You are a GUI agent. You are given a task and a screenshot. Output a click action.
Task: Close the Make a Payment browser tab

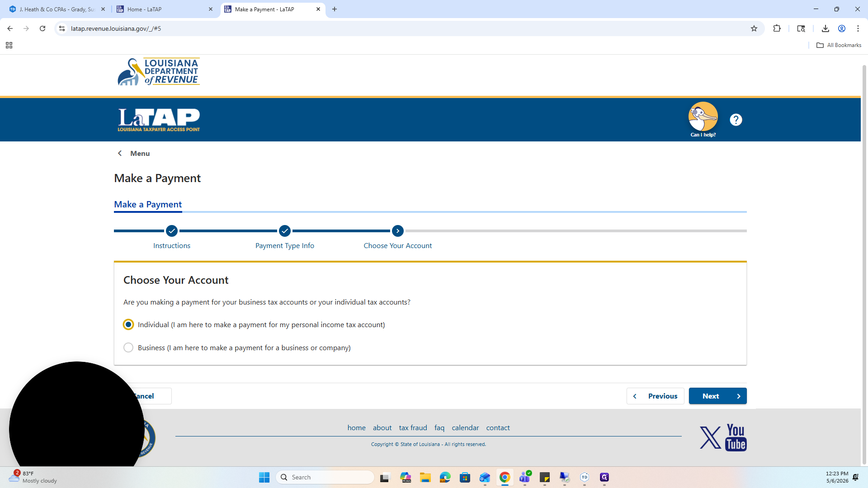(318, 9)
